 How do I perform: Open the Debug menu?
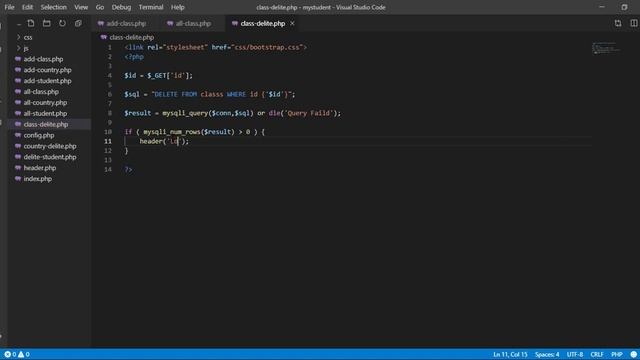(x=121, y=7)
